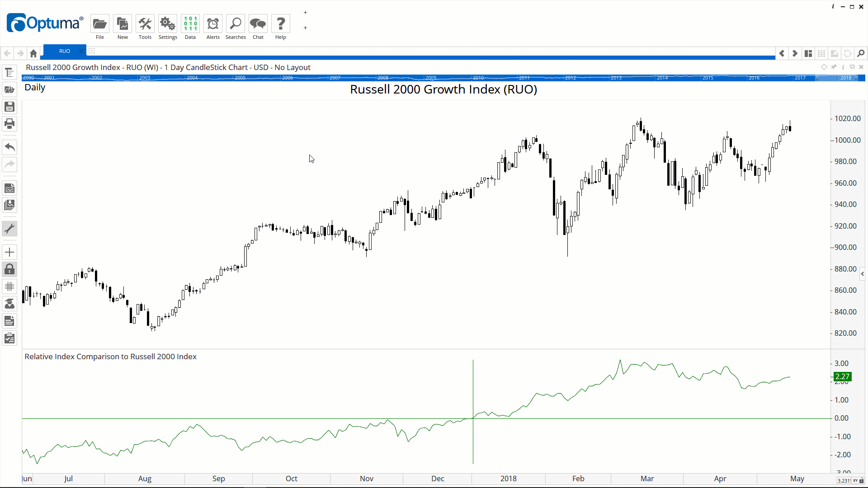The image size is (868, 488).
Task: Click the small lock icon at bottom right
Action: click(x=861, y=481)
